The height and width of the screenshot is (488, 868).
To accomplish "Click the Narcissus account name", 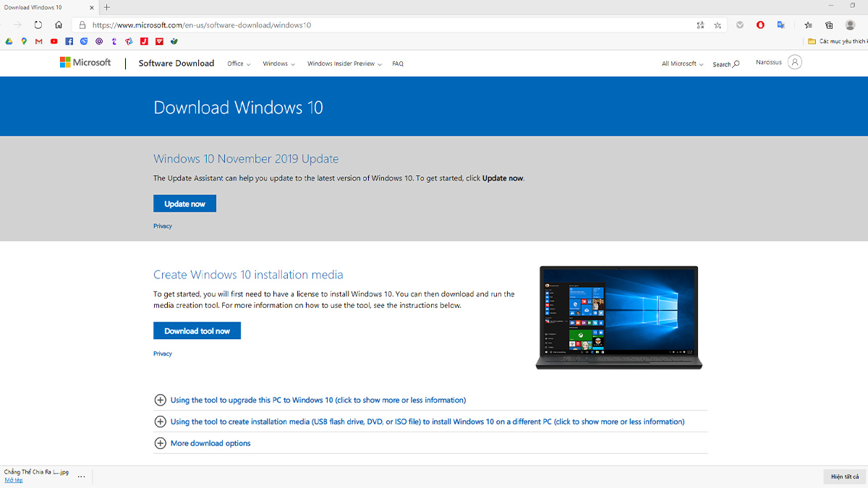I will click(769, 62).
